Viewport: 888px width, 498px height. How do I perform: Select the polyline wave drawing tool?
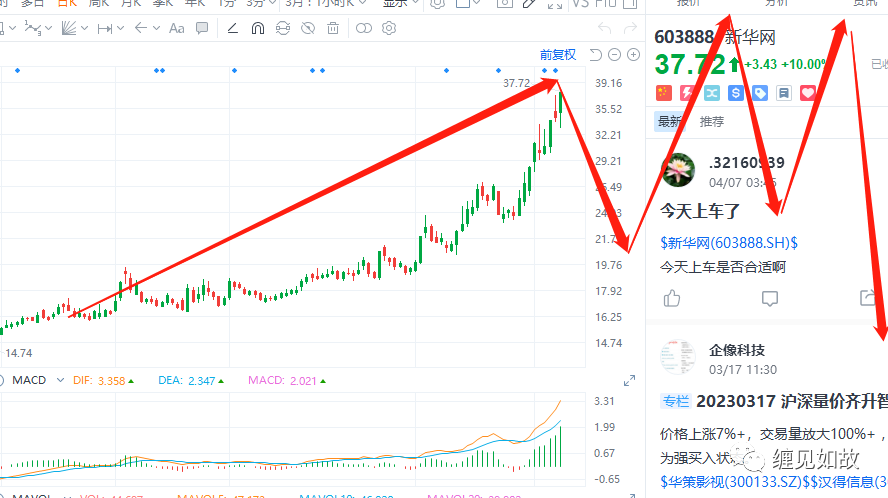coord(33,28)
